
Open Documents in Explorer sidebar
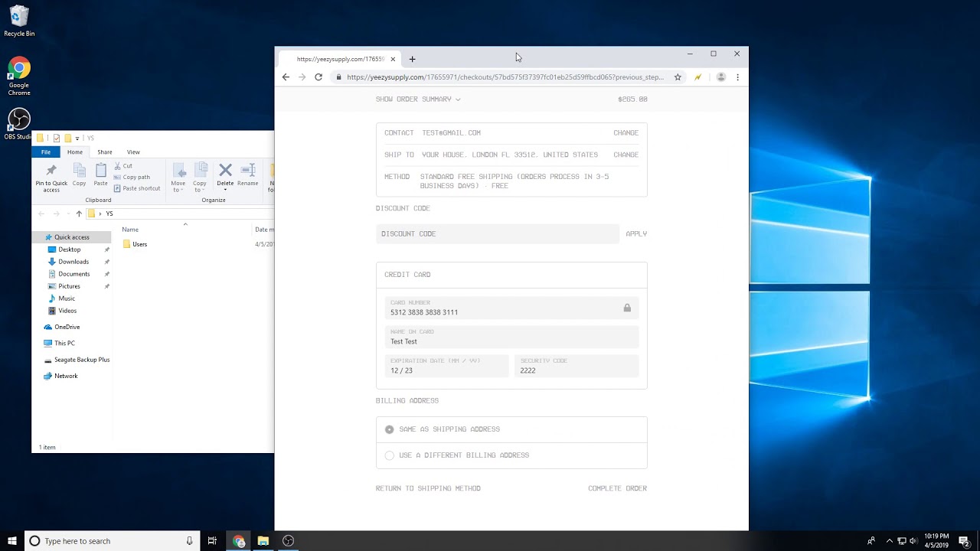(73, 274)
